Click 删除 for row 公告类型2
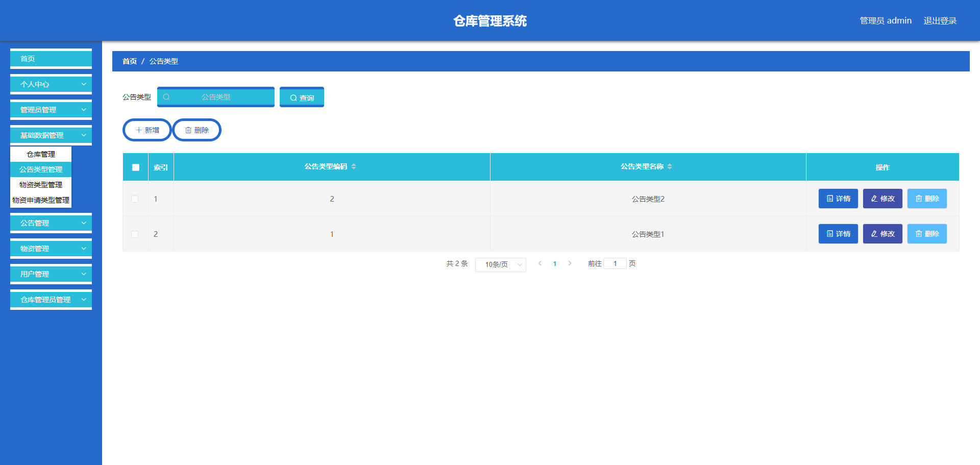This screenshot has width=980, height=465. [927, 199]
